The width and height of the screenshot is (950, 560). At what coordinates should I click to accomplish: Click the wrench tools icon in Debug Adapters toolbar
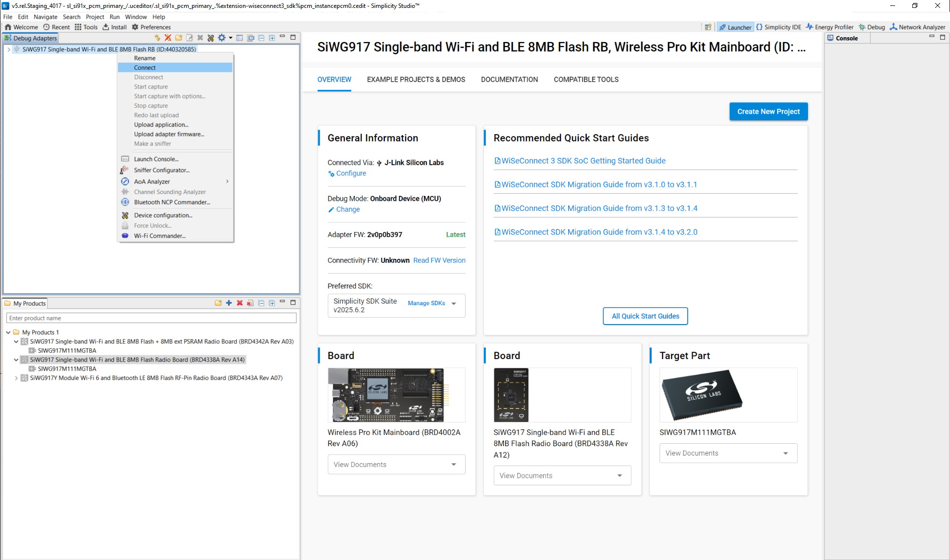tap(211, 38)
